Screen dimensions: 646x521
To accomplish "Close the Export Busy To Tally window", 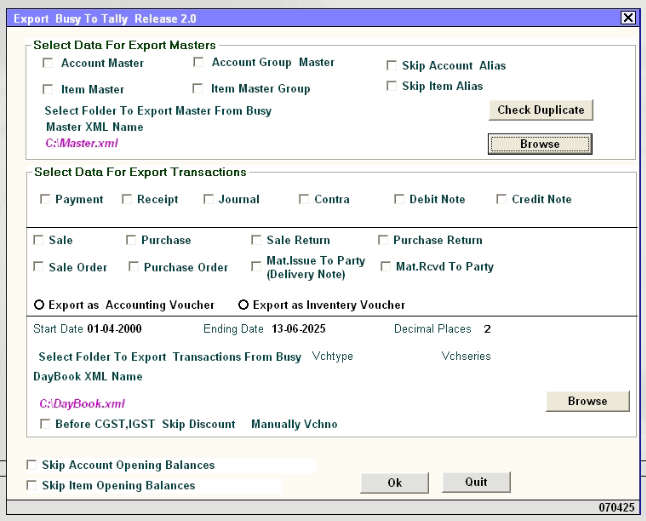I will 628,18.
